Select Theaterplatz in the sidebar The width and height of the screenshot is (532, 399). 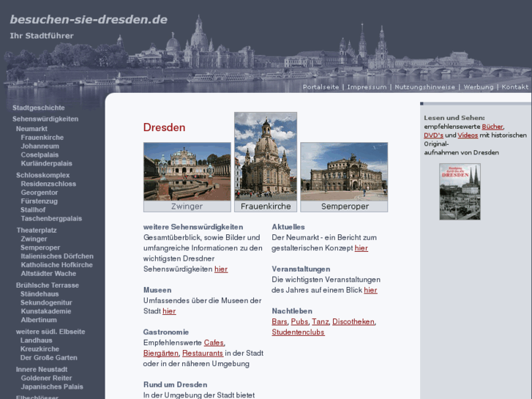click(37, 230)
